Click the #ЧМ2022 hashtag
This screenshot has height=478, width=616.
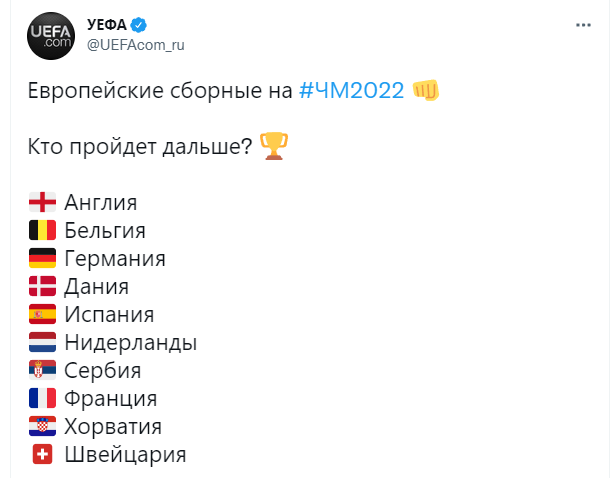(x=351, y=90)
